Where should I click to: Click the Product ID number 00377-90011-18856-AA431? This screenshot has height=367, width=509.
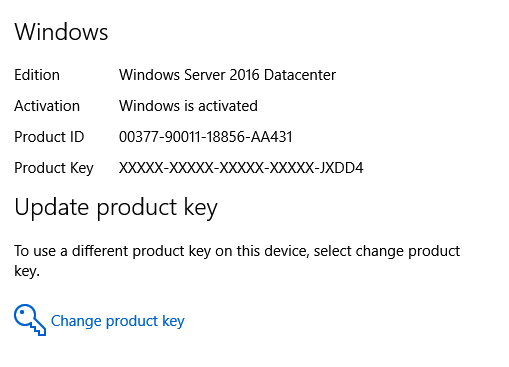click(x=206, y=137)
